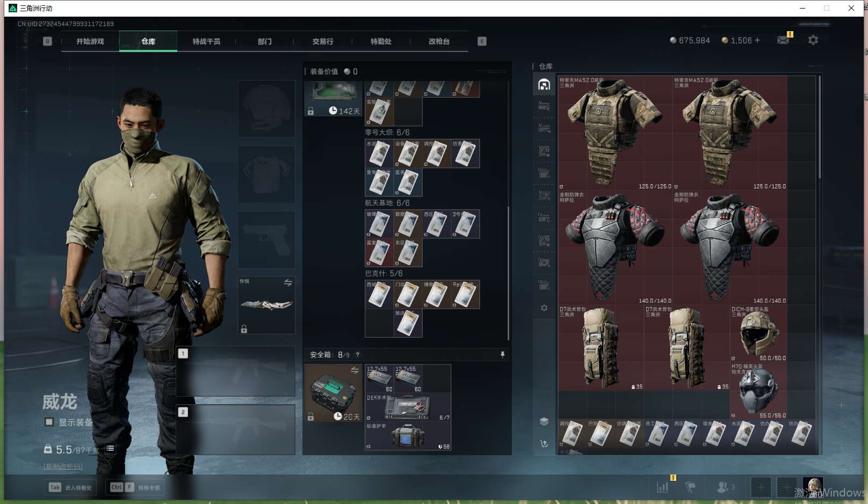Viewport: 868px width, 504px height.
Task: Select 巴克什 key card starting with 旅店
Action: (x=408, y=323)
